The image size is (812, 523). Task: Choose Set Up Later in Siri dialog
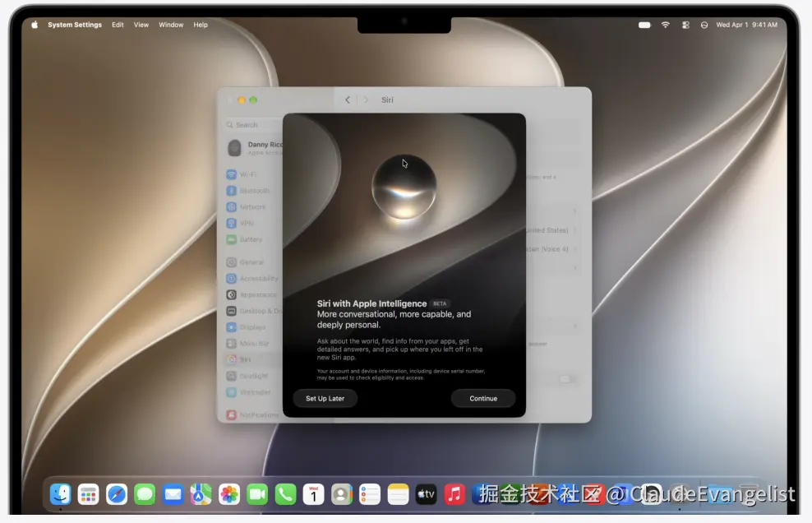pyautogui.click(x=325, y=398)
